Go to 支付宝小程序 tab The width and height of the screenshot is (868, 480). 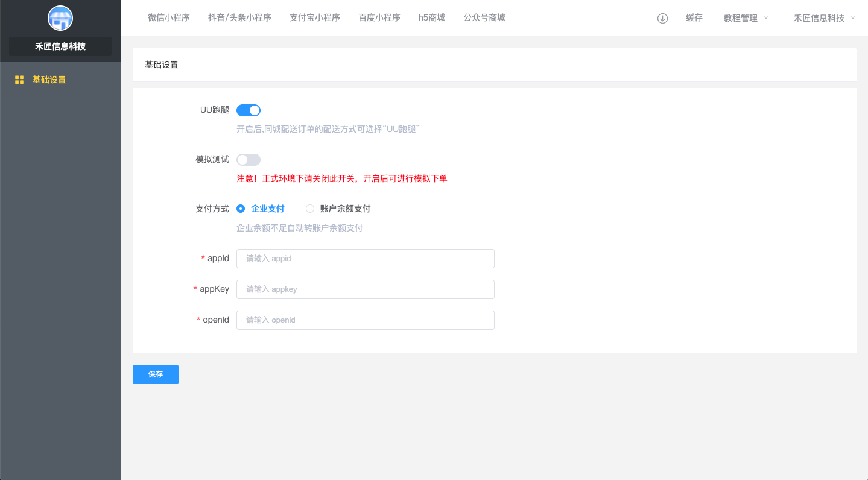[x=315, y=17]
